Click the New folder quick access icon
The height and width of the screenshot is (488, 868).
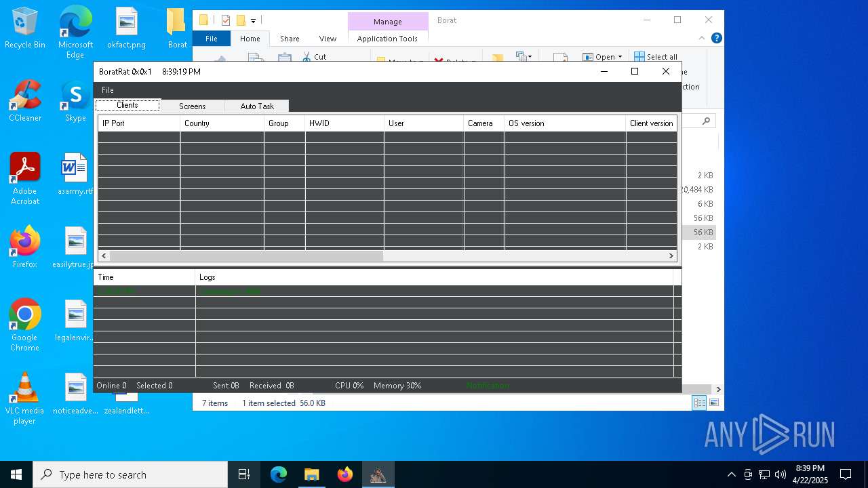[241, 20]
